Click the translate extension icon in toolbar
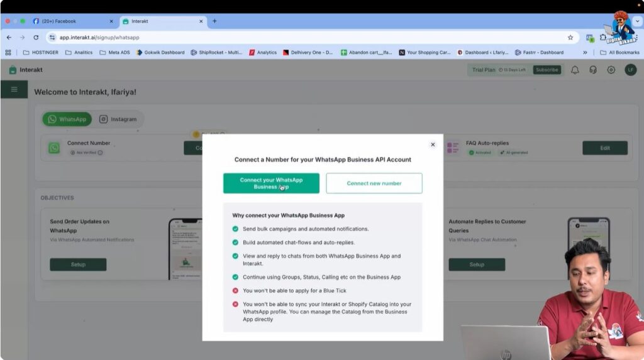644x360 pixels. point(590,38)
